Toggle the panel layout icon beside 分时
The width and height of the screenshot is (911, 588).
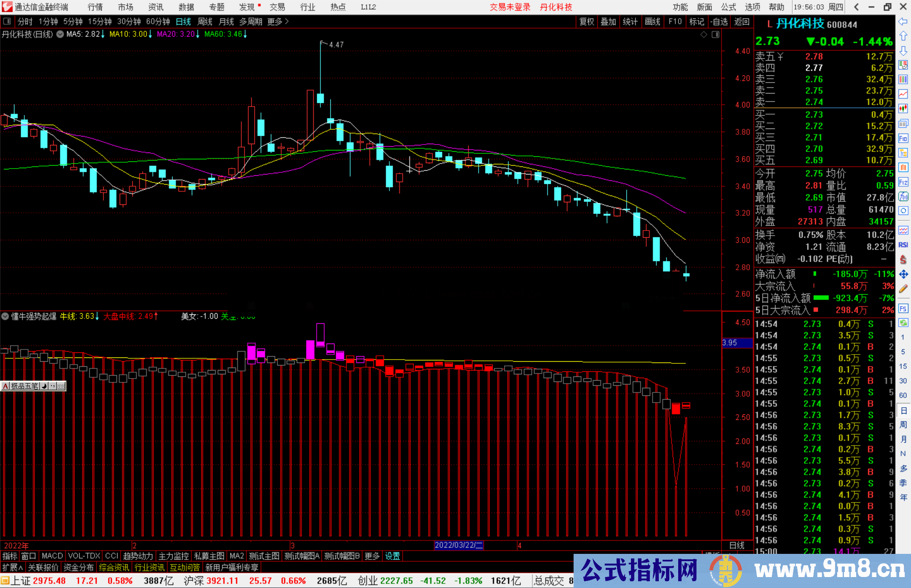tap(7, 21)
